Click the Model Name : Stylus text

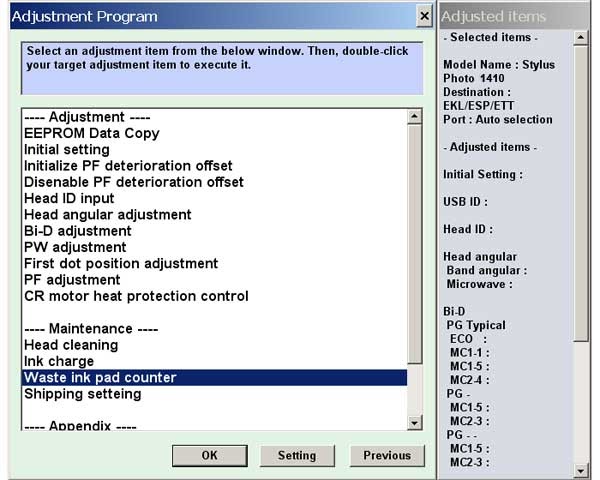click(499, 65)
